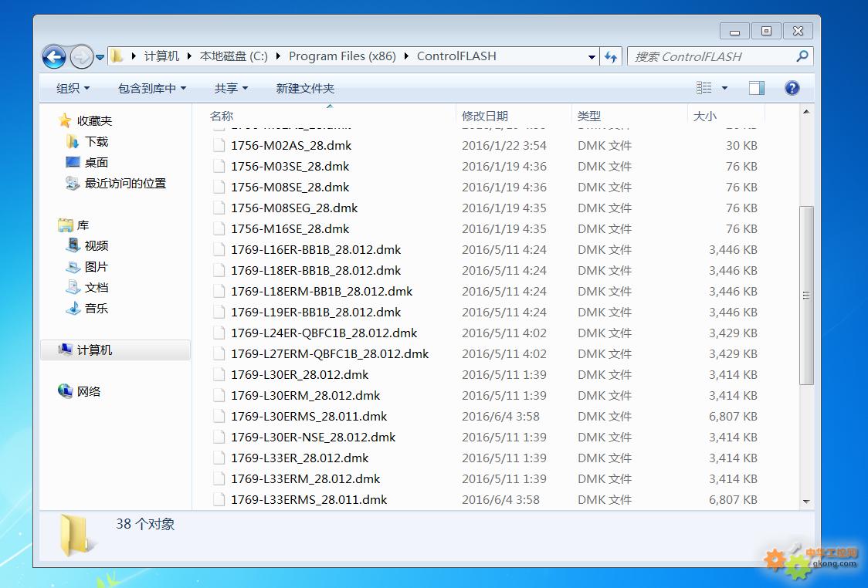Open the 共享 menu
868x588 pixels.
(x=231, y=89)
